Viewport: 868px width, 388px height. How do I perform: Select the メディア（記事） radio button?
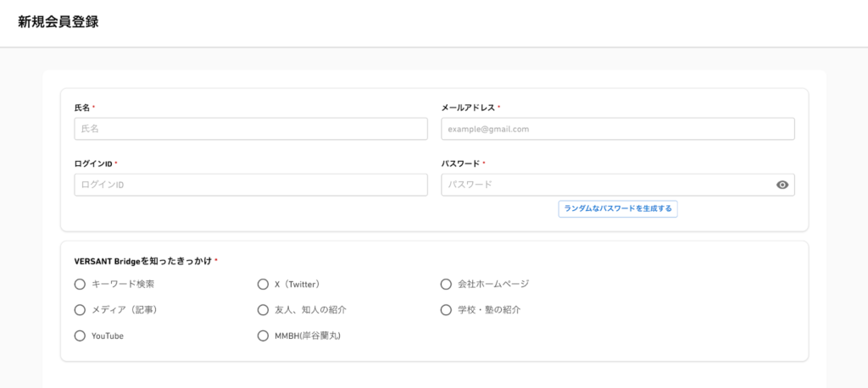pyautogui.click(x=81, y=310)
